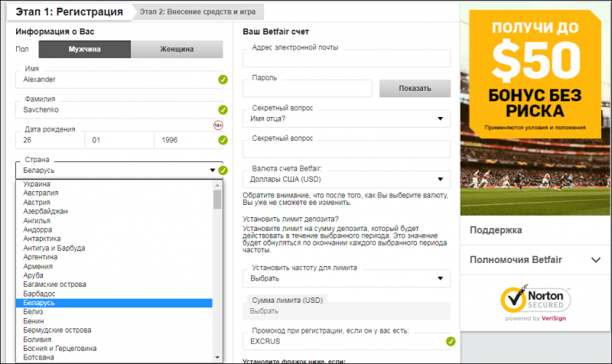Select Аруба from the country list

pos(114,275)
